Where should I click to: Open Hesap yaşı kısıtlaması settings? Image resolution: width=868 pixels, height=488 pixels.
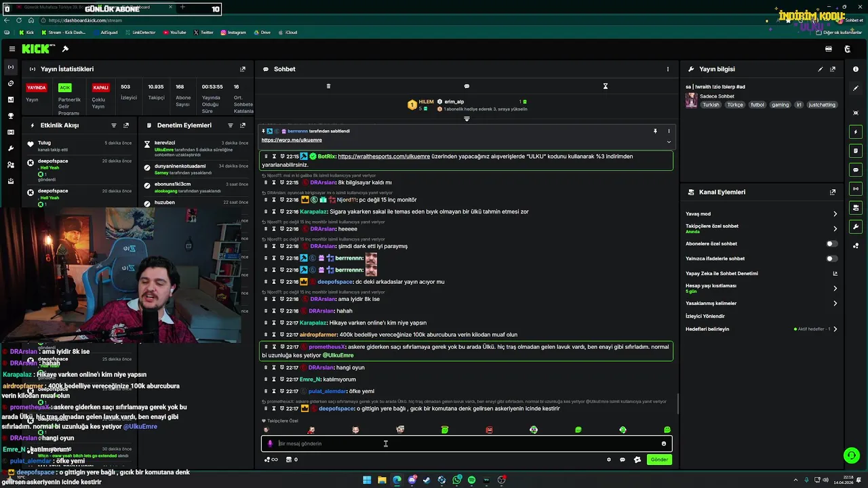click(x=762, y=288)
